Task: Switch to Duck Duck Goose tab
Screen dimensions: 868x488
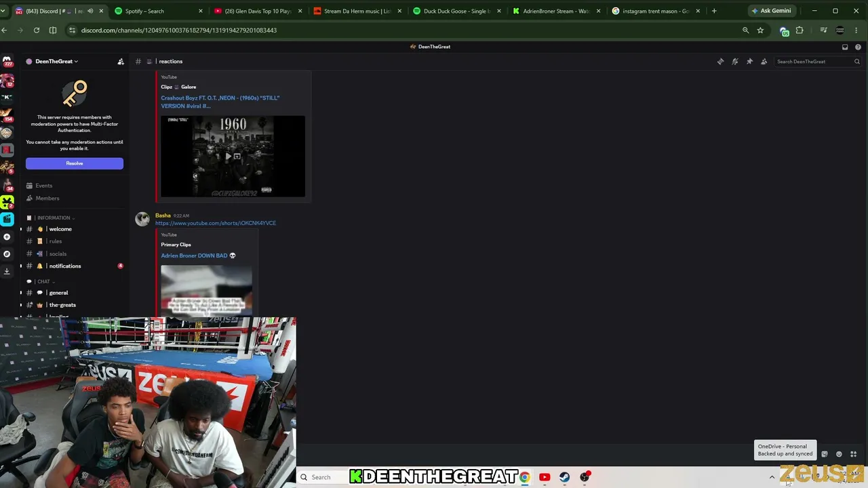Action: click(x=456, y=11)
